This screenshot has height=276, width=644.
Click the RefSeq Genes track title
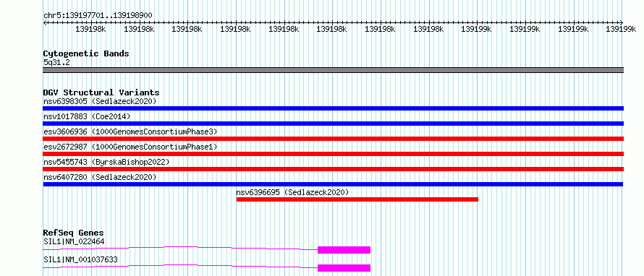coord(74,233)
